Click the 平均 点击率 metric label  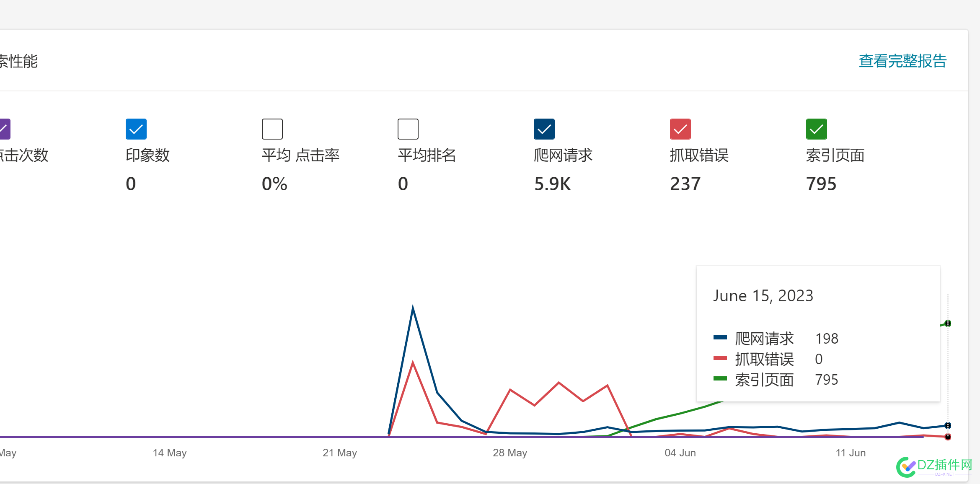[301, 155]
